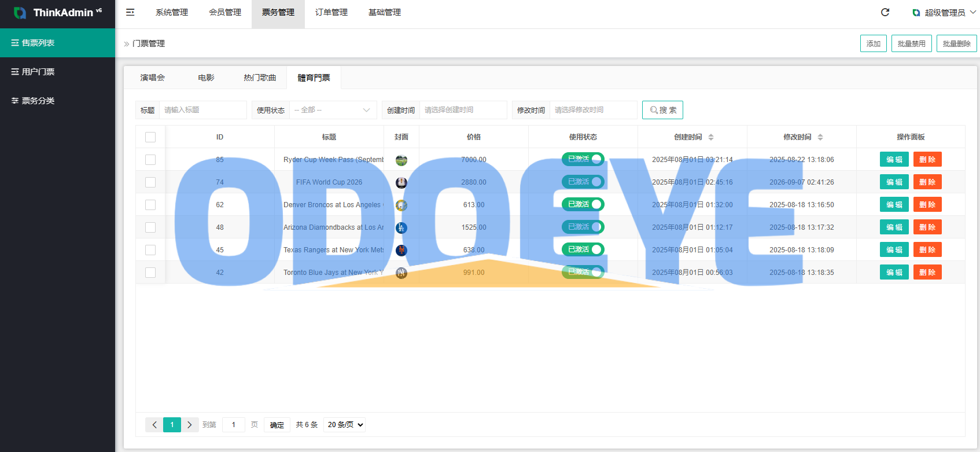Image resolution: width=980 pixels, height=452 pixels.
Task: Sort by 创建时间 column arrows
Action: click(711, 137)
